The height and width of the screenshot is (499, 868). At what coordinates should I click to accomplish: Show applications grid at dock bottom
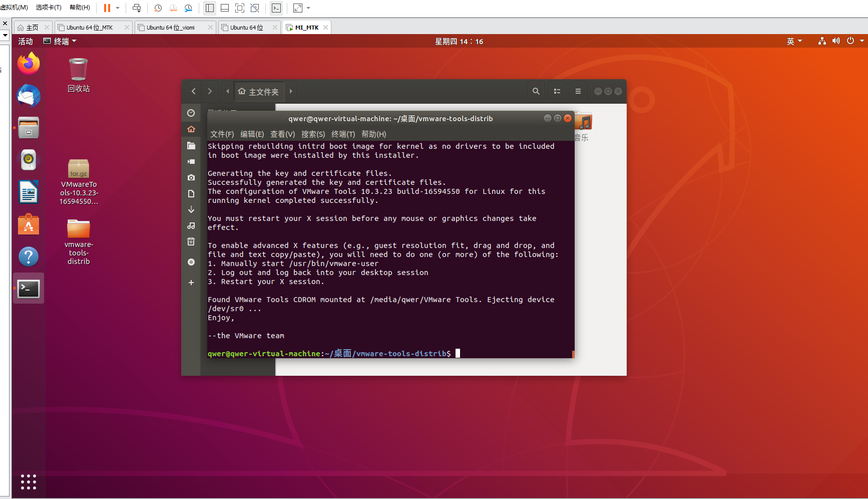point(29,481)
